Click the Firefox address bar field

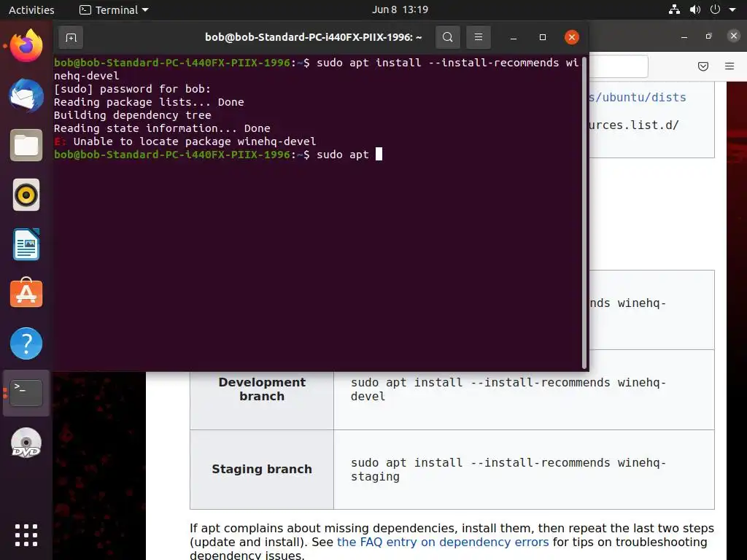619,66
